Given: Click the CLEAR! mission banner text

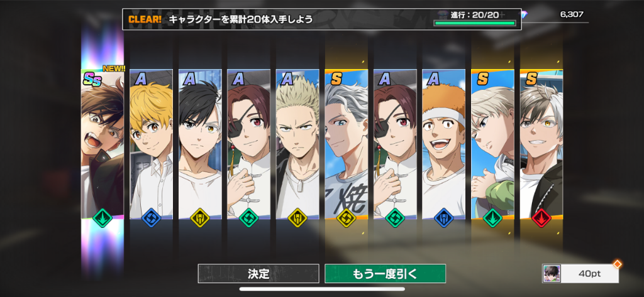Looking at the screenshot, I should 145,19.
